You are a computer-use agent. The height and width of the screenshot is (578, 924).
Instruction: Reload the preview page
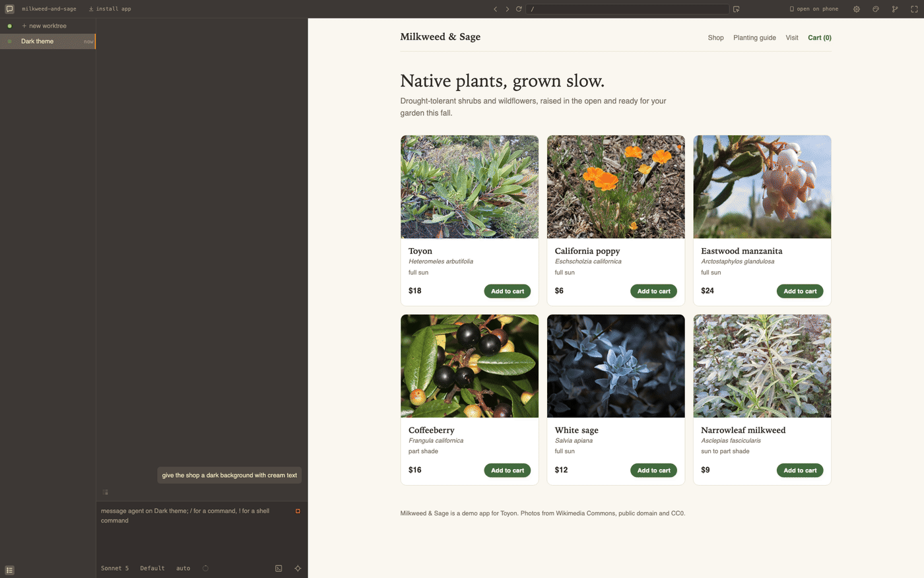pos(519,9)
